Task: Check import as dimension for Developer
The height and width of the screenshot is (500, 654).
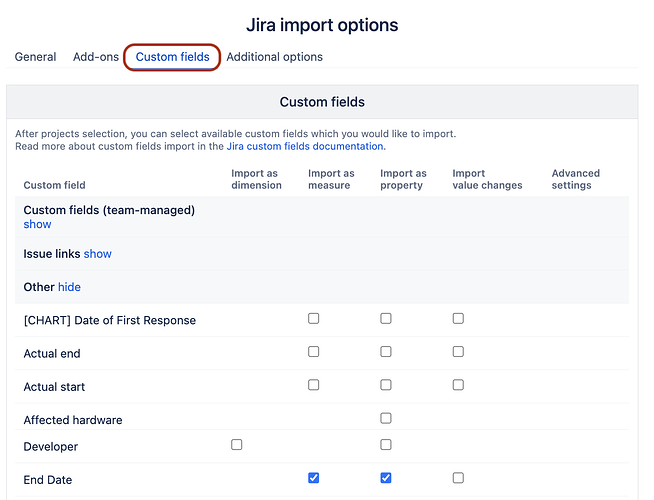Action: (x=237, y=445)
